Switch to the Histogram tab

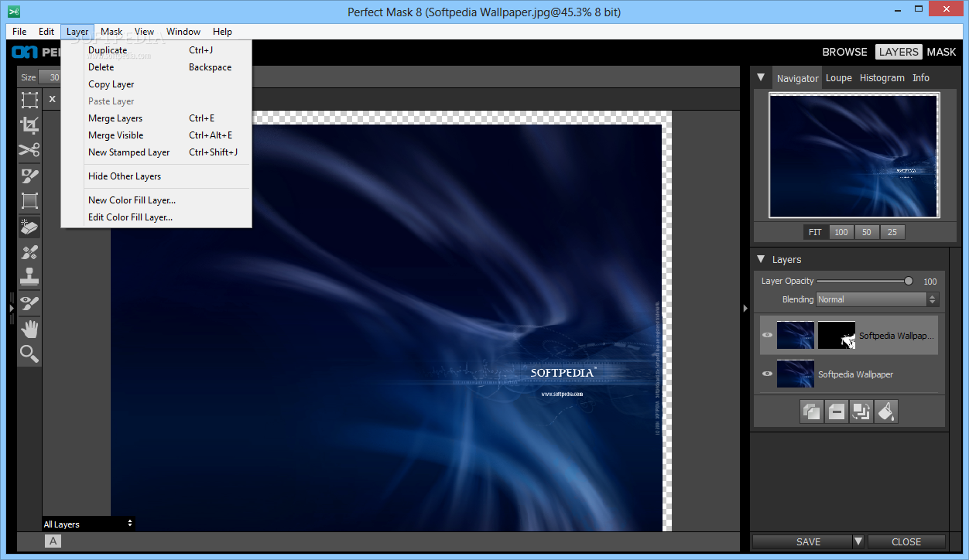pyautogui.click(x=882, y=78)
